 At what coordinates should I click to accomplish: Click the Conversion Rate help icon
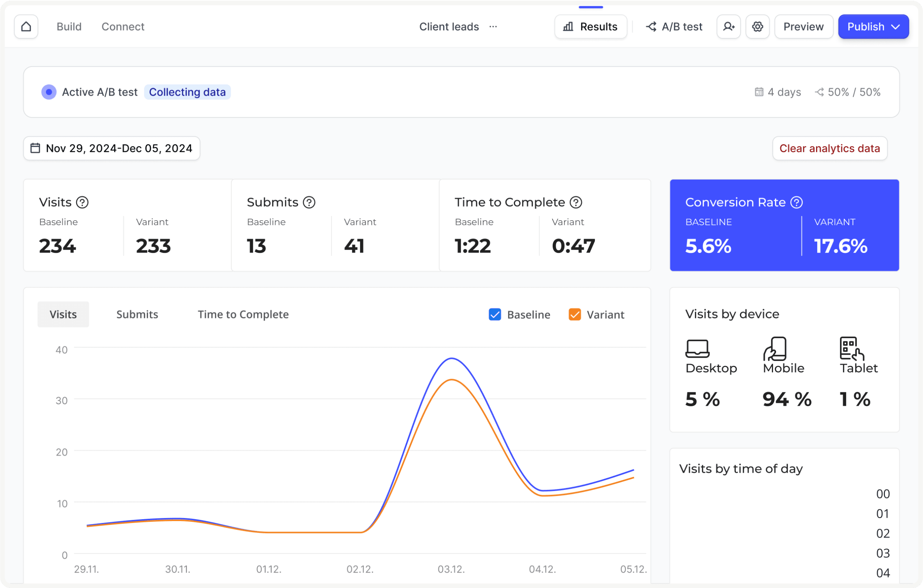pos(796,202)
